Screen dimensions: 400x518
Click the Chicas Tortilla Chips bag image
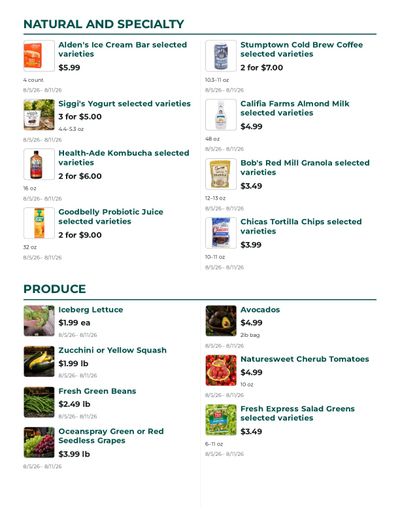(x=221, y=233)
